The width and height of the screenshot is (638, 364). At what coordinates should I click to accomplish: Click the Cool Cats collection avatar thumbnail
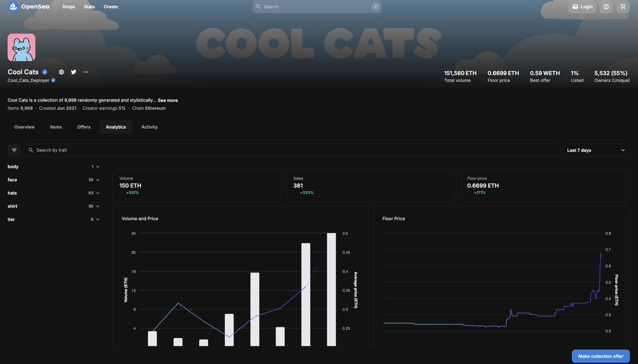coord(21,47)
